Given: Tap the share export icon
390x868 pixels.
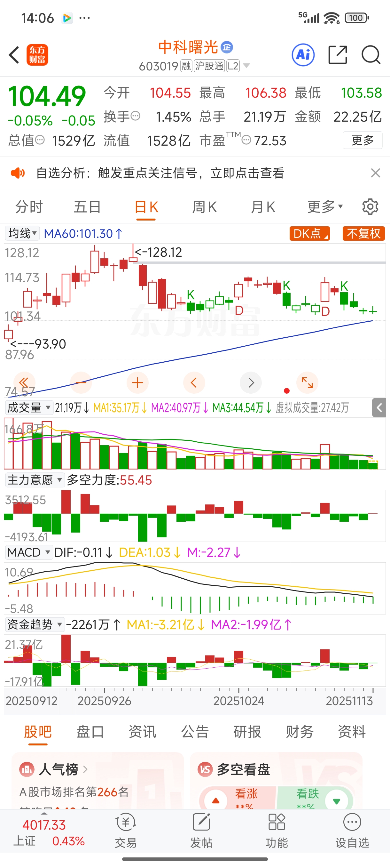Looking at the screenshot, I should (x=338, y=55).
